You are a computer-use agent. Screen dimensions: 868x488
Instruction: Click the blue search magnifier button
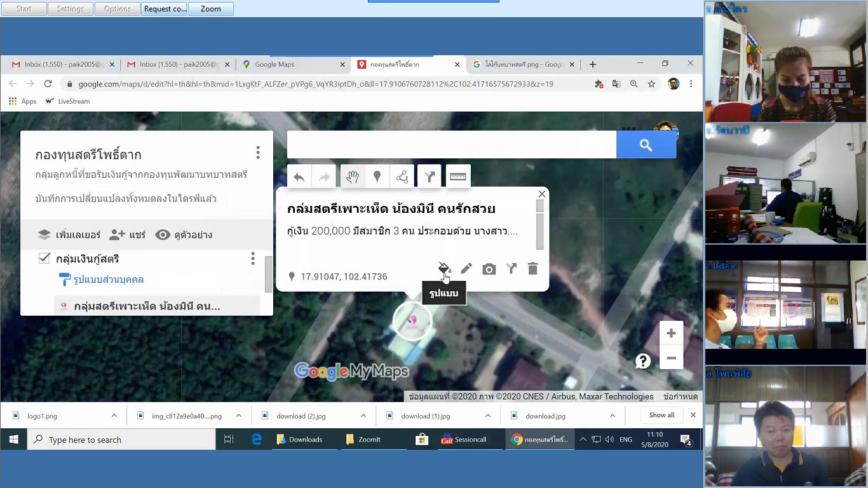click(646, 146)
